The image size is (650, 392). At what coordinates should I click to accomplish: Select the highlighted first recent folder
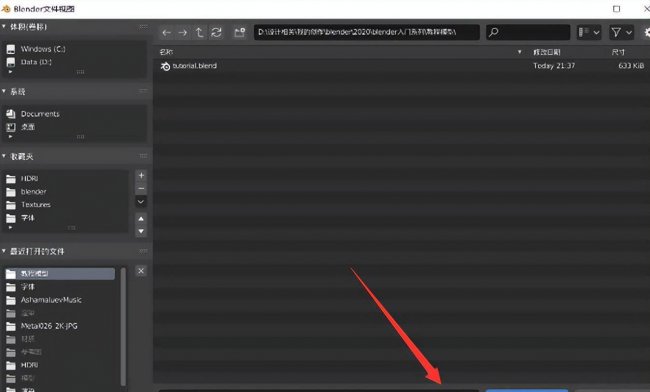tap(60, 274)
